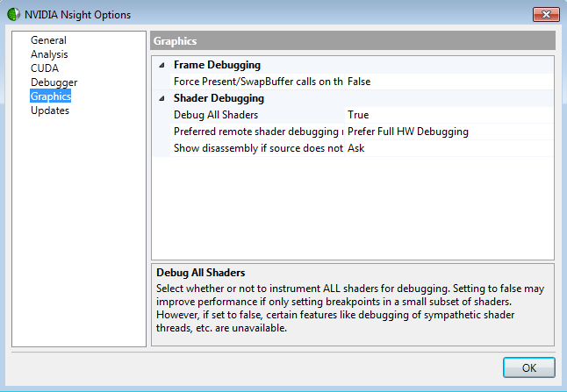Viewport: 567px width, 392px height.
Task: Choose Debugger in the category list
Action: coord(54,82)
